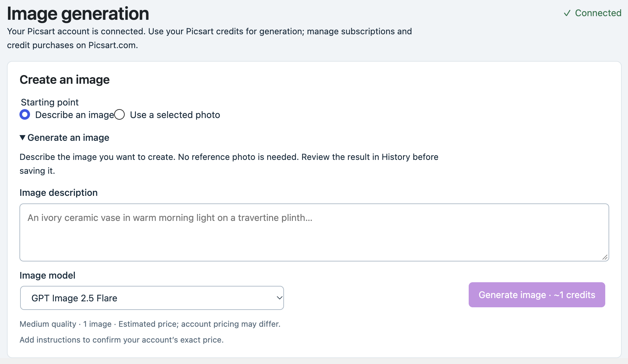Focus the Image description text area
This screenshot has width=628, height=364.
point(314,232)
